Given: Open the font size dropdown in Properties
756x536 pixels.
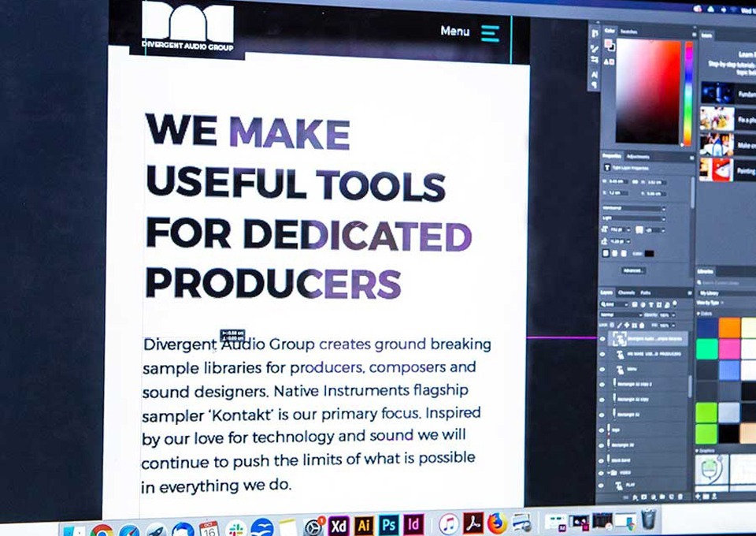Looking at the screenshot, I should (x=628, y=230).
